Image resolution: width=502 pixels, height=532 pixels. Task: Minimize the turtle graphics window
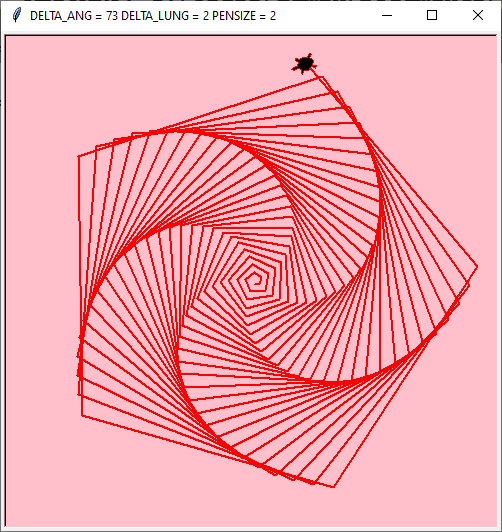coord(387,15)
